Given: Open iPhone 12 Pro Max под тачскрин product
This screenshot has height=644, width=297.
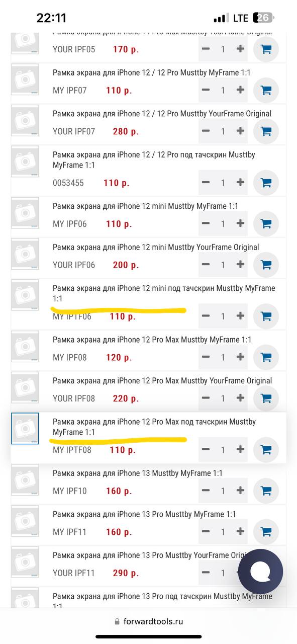Looking at the screenshot, I should pos(154,427).
